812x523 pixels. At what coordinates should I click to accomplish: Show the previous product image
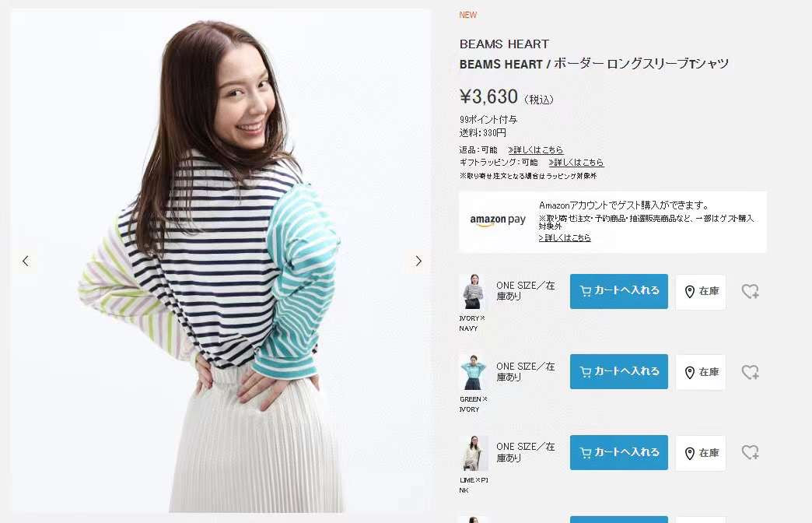(26, 261)
